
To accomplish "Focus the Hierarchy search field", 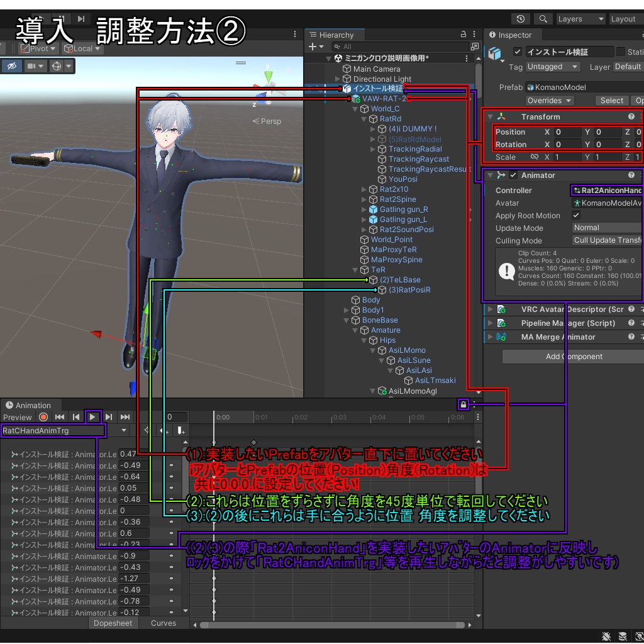I will pyautogui.click(x=401, y=47).
